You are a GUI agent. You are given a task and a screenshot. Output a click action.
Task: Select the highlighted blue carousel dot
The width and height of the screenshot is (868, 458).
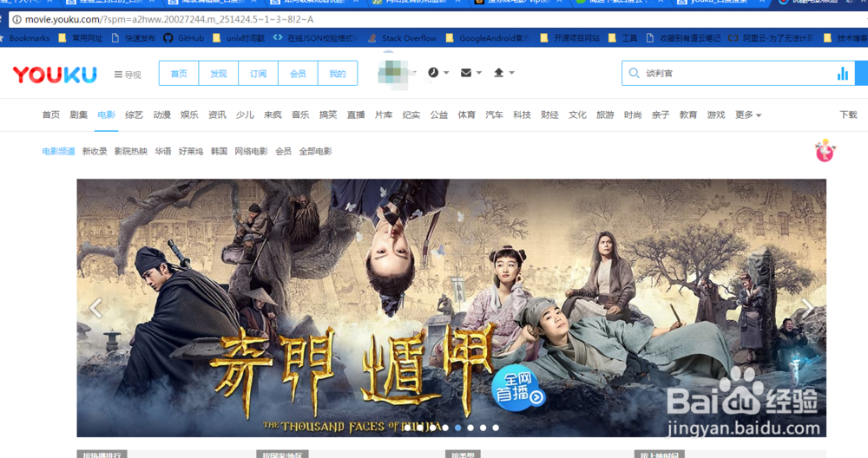click(x=457, y=428)
